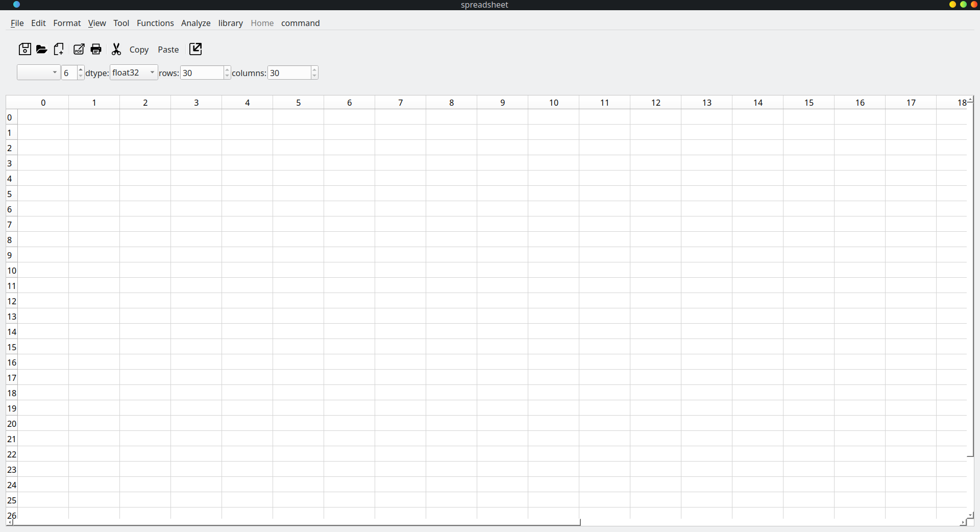The height and width of the screenshot is (532, 980).
Task: Open the empty combo box left of the value 6
Action: tap(38, 72)
